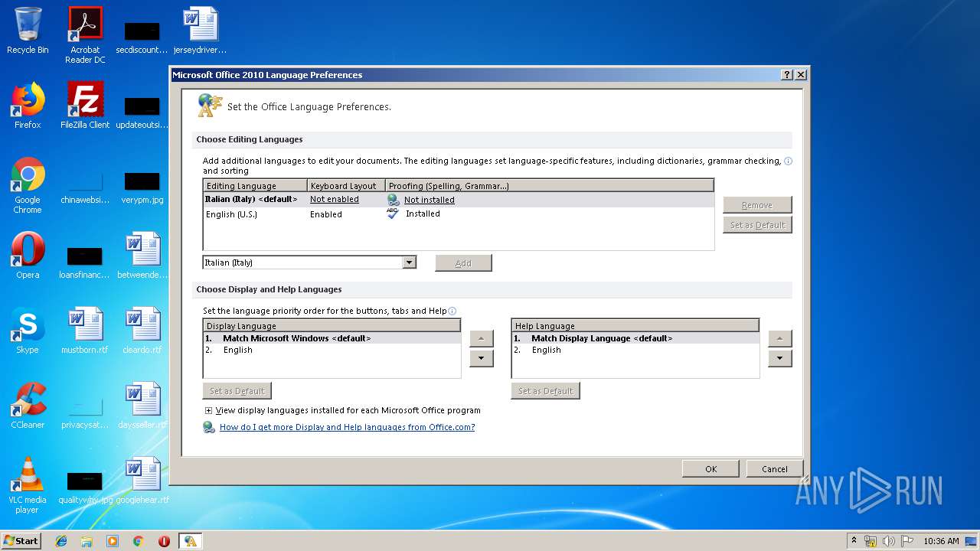Open the Not enabled keyboard layout link
The width and height of the screenshot is (980, 551).
pos(335,199)
